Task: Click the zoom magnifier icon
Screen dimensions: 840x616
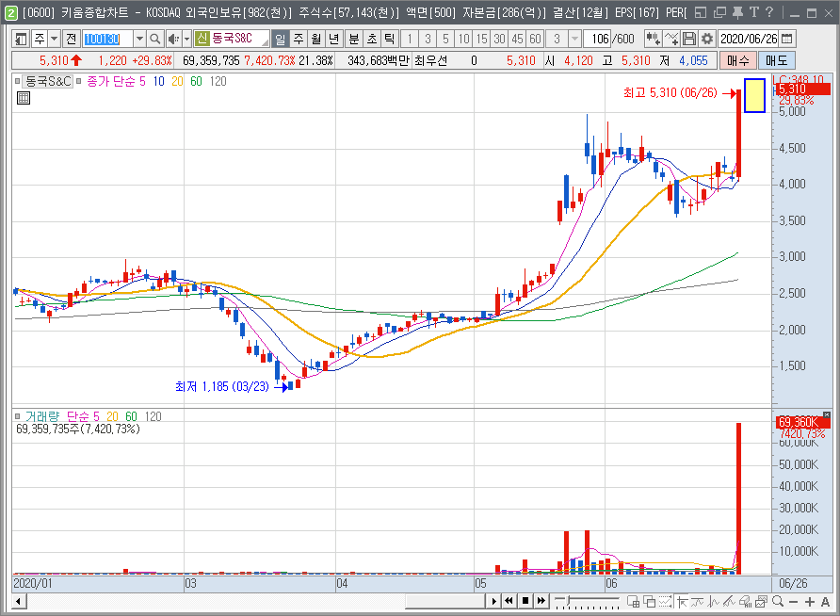Action: [x=778, y=602]
